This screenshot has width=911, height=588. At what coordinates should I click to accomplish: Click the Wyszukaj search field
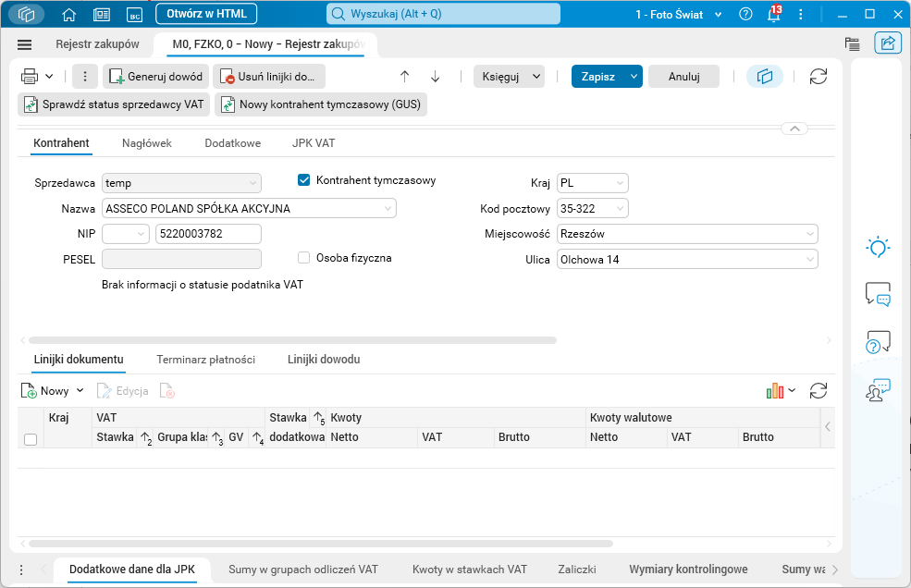pyautogui.click(x=443, y=14)
